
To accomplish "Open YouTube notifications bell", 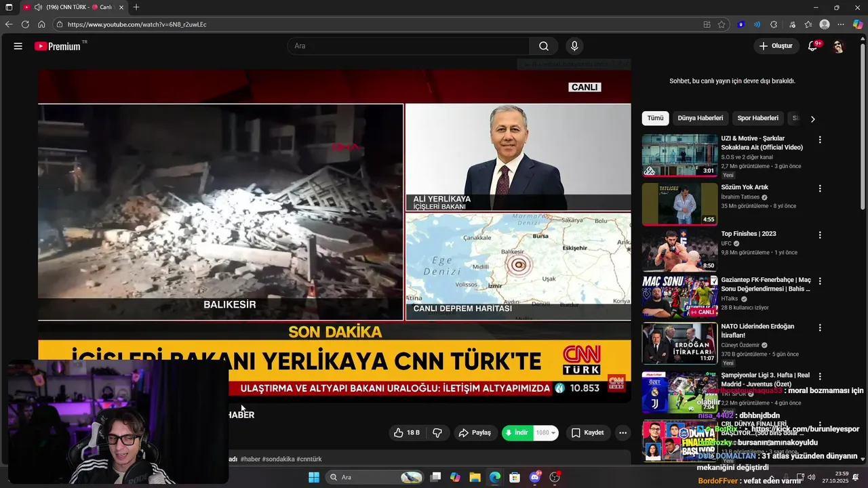I will [812, 46].
